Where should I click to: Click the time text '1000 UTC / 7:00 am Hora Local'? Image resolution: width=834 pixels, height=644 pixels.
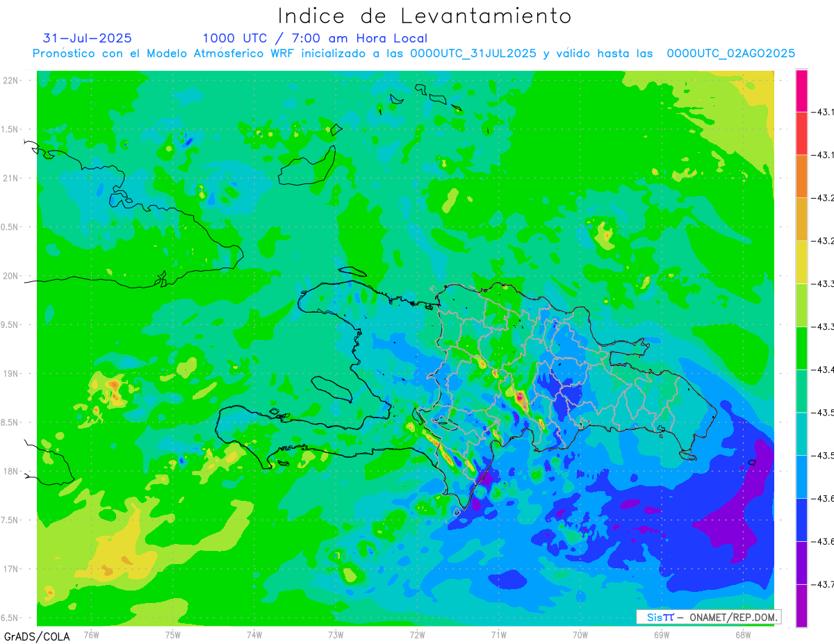(315, 38)
